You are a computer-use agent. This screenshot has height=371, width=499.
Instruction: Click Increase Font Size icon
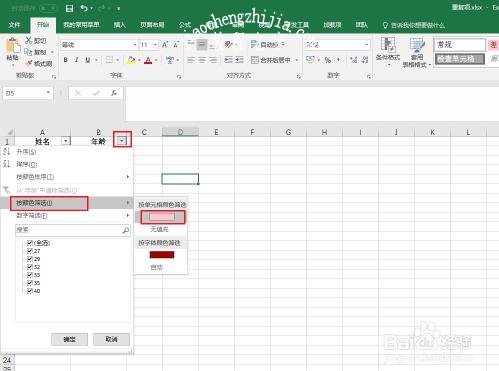[165, 45]
